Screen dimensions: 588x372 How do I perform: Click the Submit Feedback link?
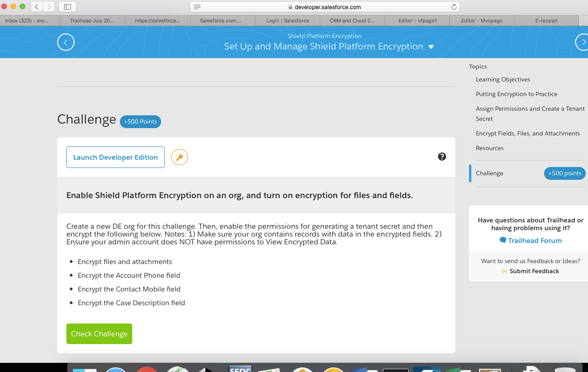[531, 271]
